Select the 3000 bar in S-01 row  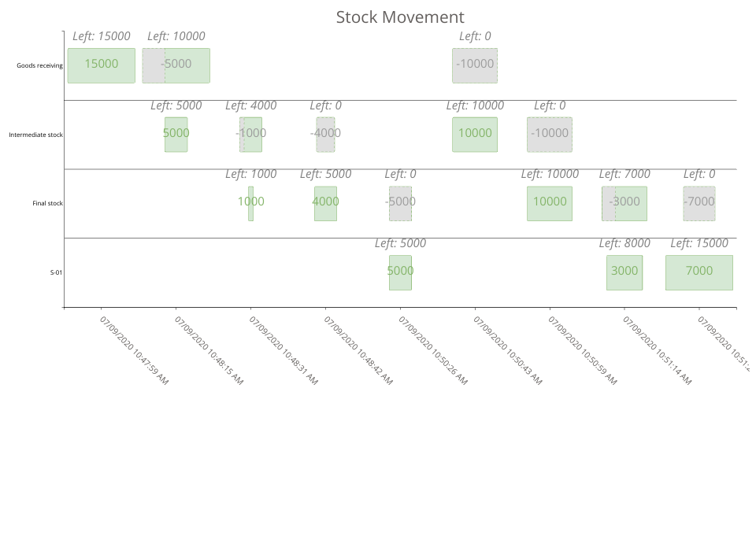[624, 272]
